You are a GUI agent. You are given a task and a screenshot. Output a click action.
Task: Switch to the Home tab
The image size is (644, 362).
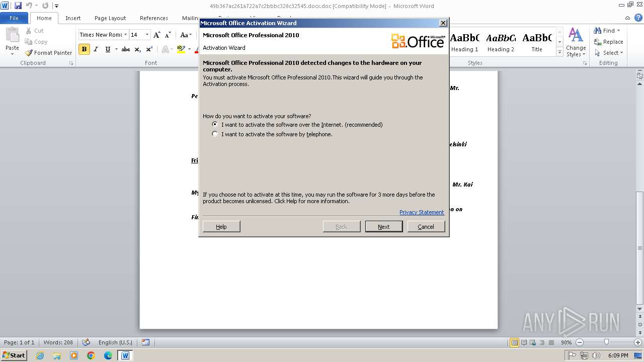[x=44, y=18]
